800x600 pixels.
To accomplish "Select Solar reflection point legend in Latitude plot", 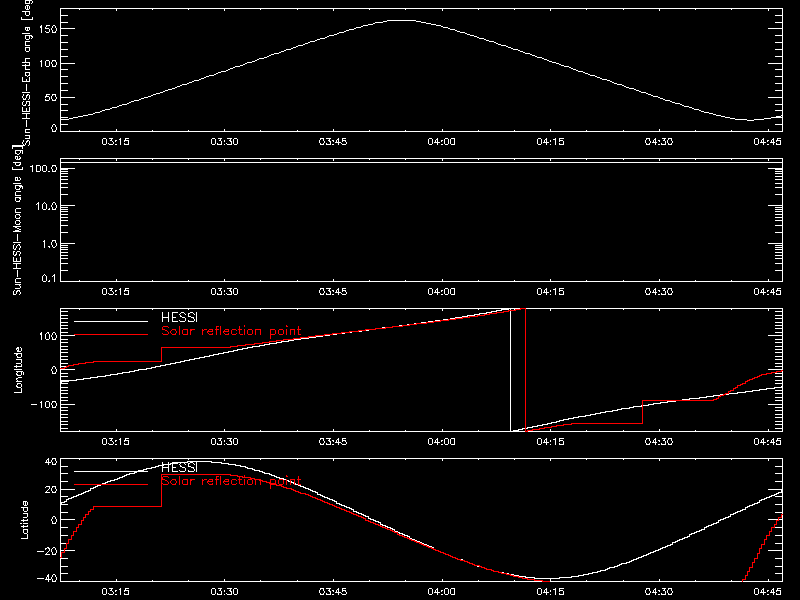I will (231, 481).
